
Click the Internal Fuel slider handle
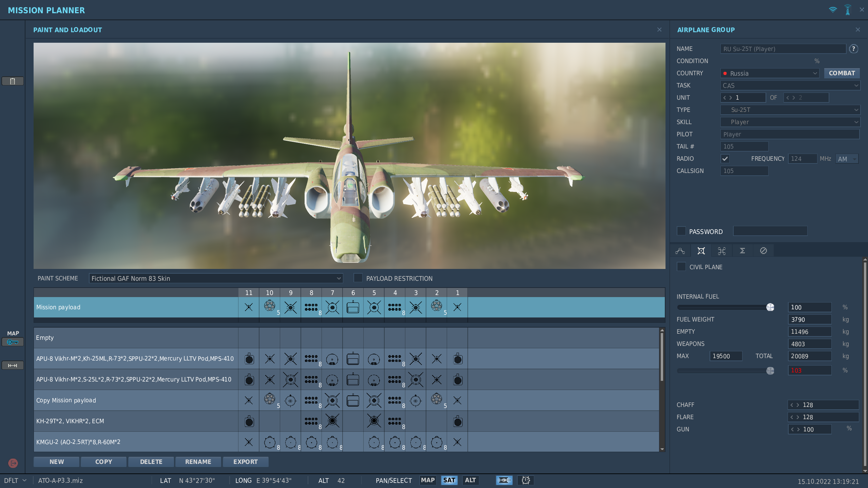tap(770, 307)
